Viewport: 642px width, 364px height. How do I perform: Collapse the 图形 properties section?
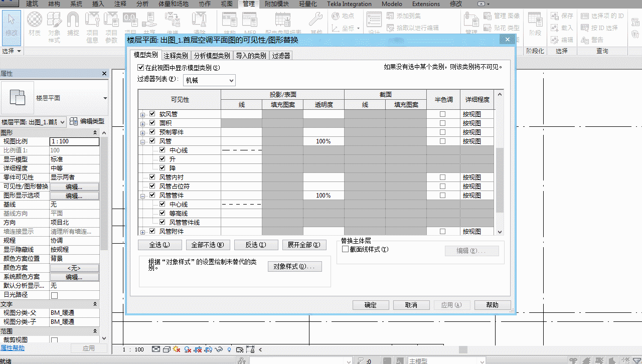click(95, 132)
